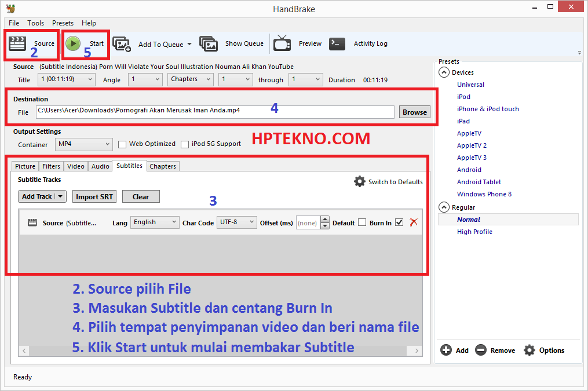Screen dimensions: 588x391
Task: Check the Default subtitle checkbox
Action: [363, 222]
